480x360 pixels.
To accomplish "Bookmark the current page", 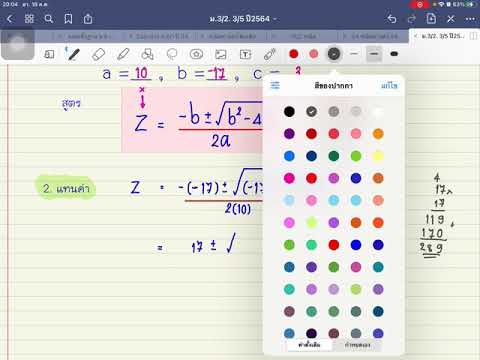I will point(68,19).
